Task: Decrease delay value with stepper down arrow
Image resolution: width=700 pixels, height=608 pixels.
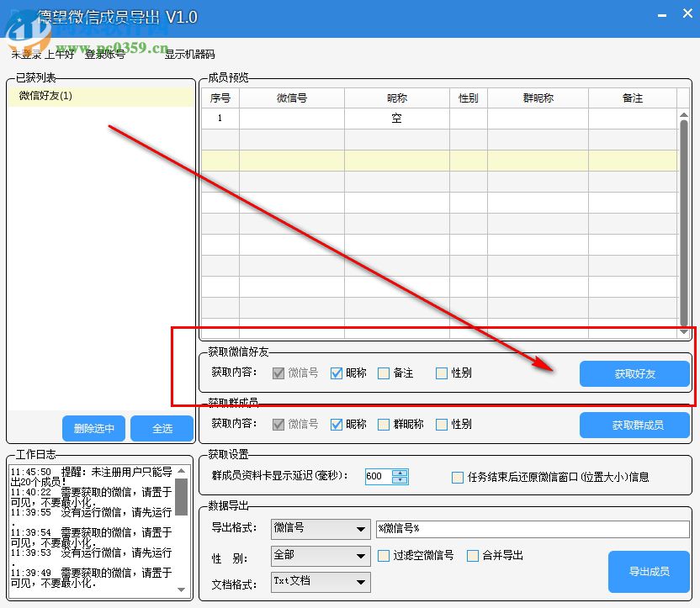Action: (400, 481)
